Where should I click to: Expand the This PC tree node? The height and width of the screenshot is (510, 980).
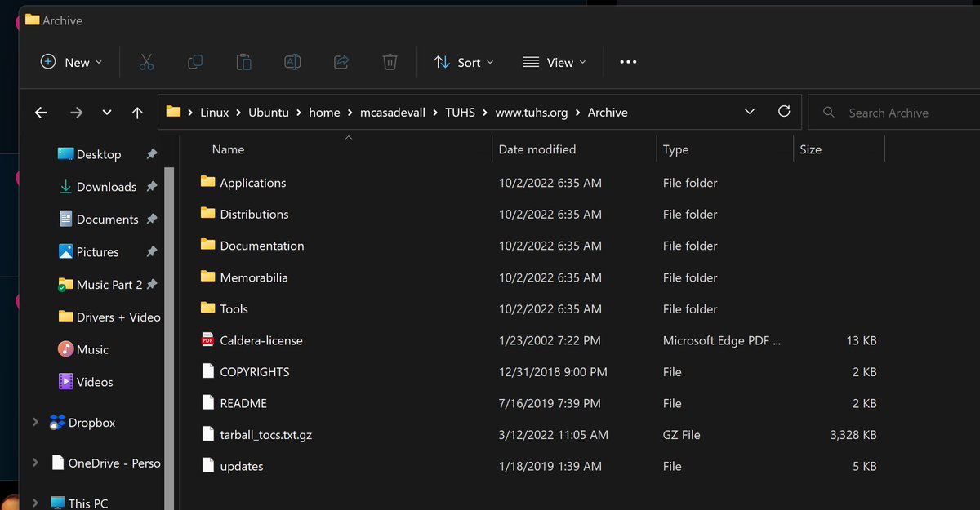coord(35,503)
